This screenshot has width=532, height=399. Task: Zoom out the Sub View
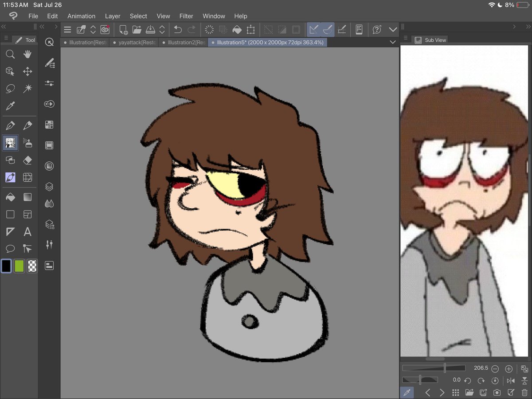(x=495, y=368)
